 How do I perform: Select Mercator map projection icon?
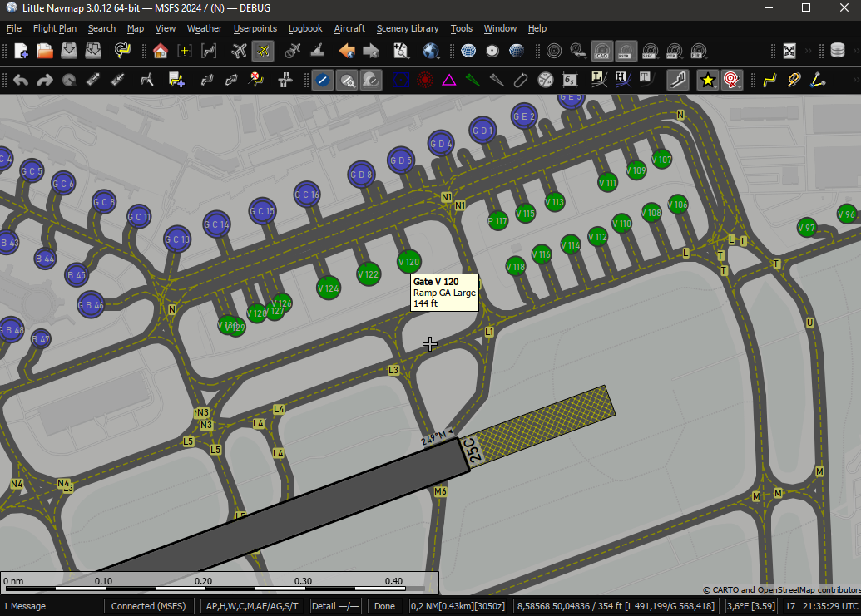click(468, 51)
